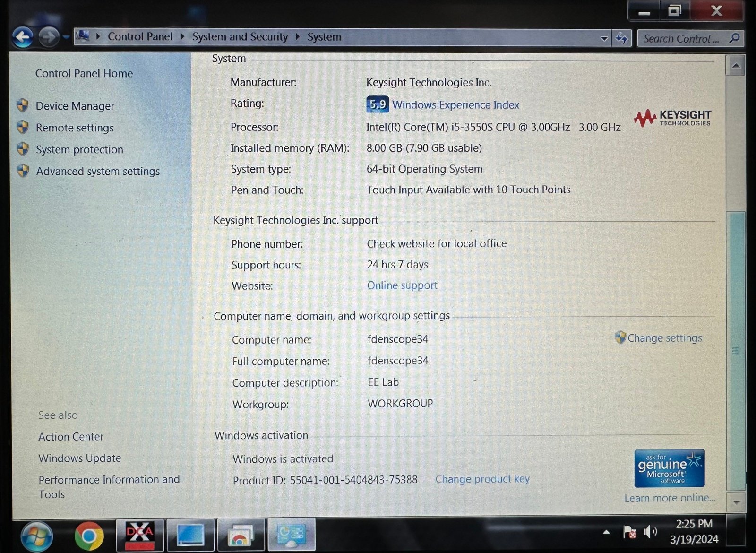Open Remote settings
This screenshot has height=553, width=756.
pyautogui.click(x=75, y=128)
